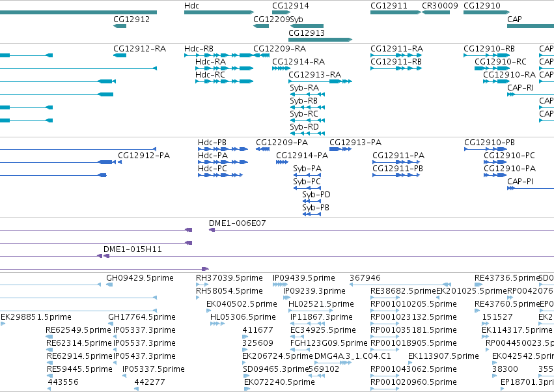The image size is (554, 392).
Task: Click the CG12912-PA protein label
Action: (x=144, y=156)
